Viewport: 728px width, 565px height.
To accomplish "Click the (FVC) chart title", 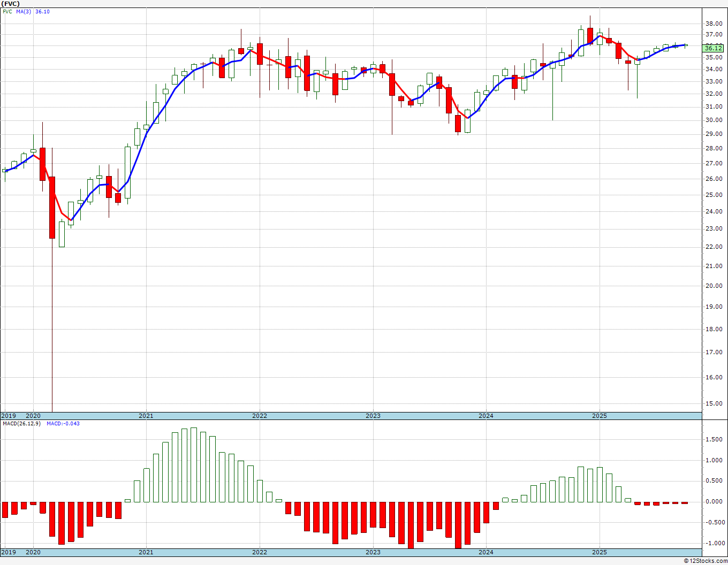I will (11, 3).
